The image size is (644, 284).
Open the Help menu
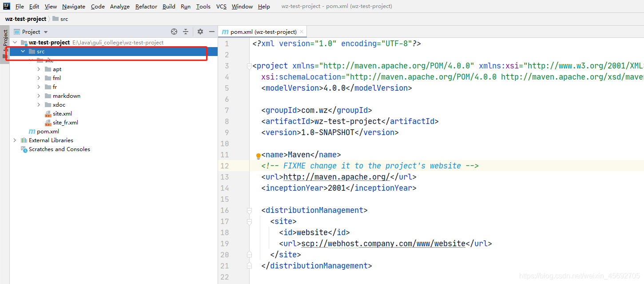coord(264,6)
